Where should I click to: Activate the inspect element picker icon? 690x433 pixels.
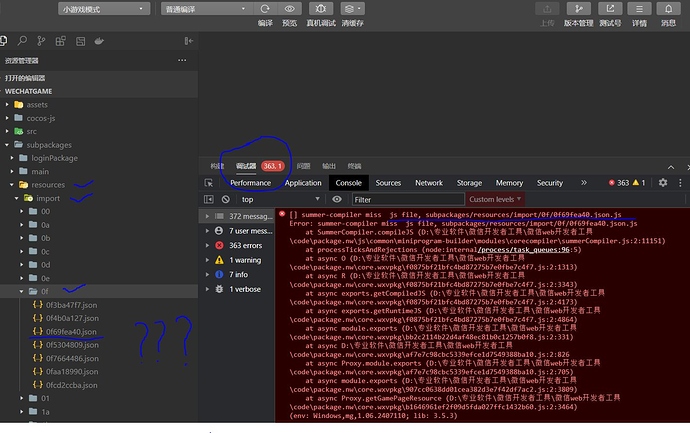click(209, 183)
